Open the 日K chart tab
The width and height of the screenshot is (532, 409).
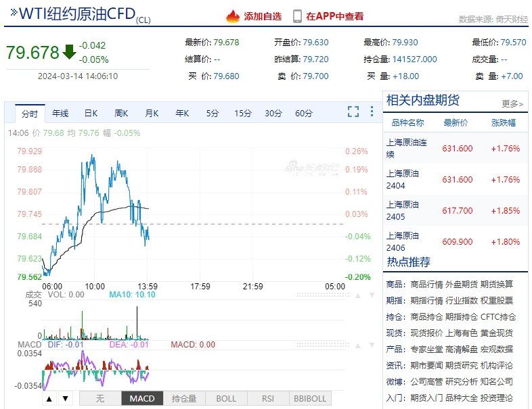pyautogui.click(x=91, y=113)
